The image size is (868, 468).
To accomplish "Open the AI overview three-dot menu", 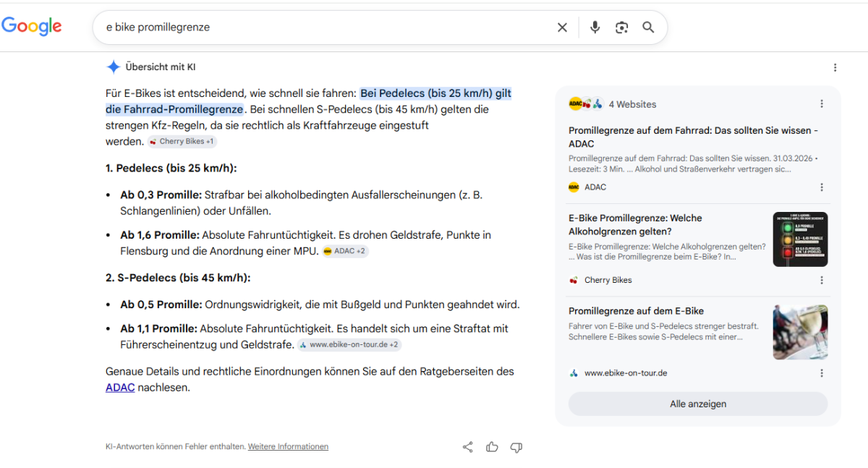I will (835, 67).
